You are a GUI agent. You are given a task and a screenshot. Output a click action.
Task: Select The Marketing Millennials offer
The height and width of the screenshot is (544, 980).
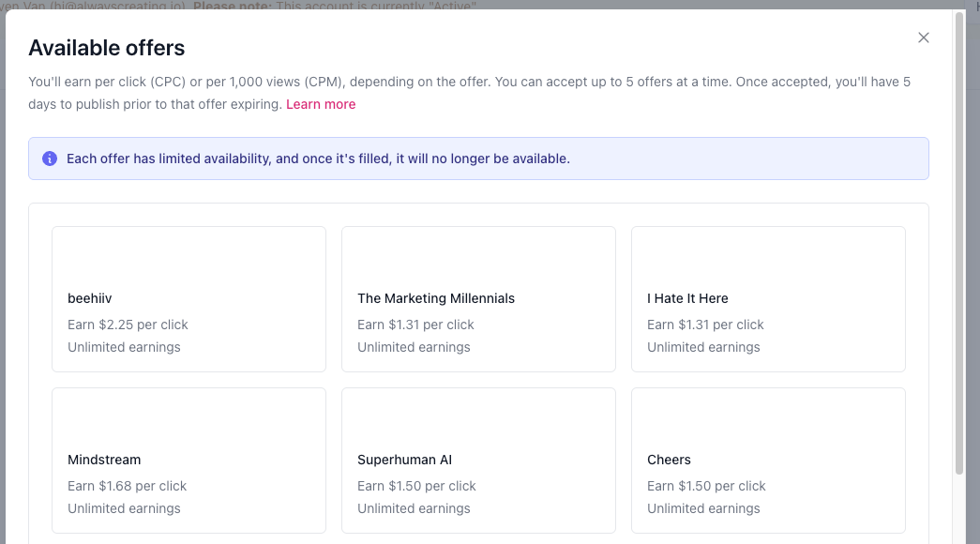[x=478, y=298]
